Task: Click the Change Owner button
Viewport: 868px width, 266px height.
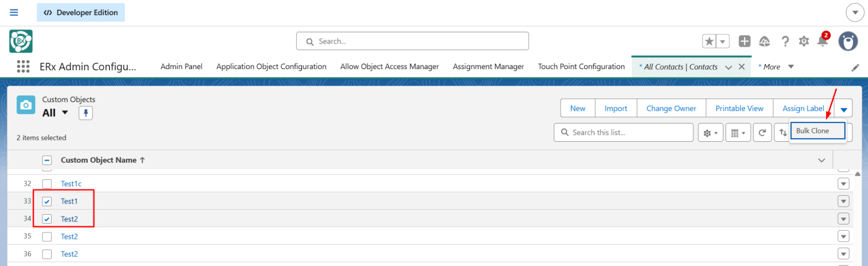Action: tap(671, 108)
